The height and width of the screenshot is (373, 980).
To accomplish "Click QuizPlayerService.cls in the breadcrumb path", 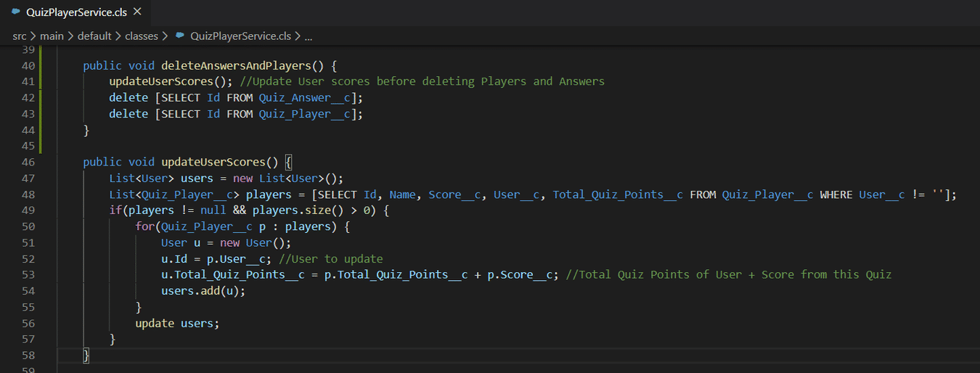I will click(240, 36).
